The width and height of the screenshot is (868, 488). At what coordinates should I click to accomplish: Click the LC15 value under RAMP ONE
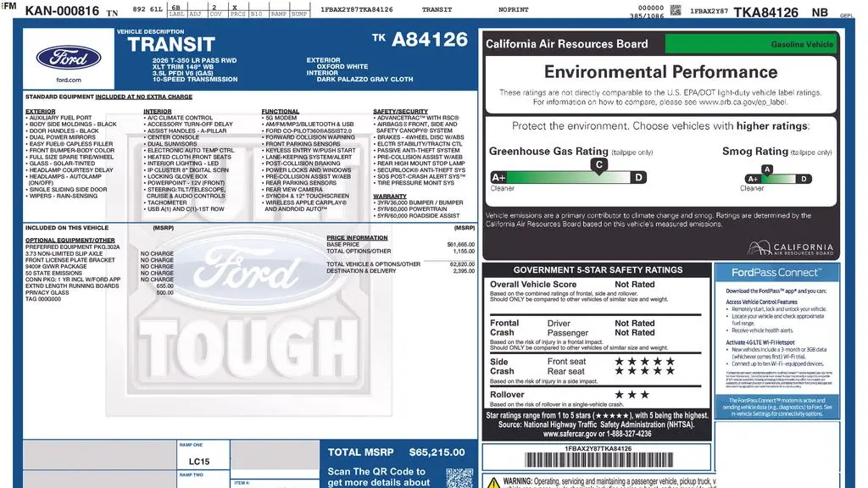click(x=199, y=462)
